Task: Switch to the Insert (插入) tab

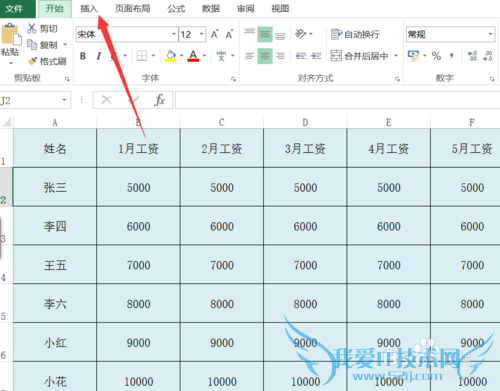Action: 89,9
